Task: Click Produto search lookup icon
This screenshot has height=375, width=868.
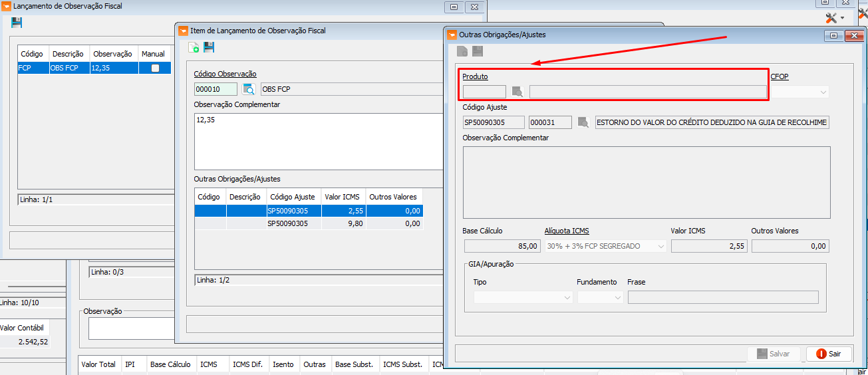Action: click(517, 92)
